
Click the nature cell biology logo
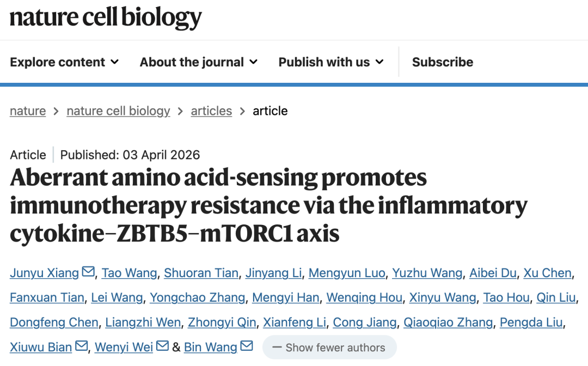point(106,19)
